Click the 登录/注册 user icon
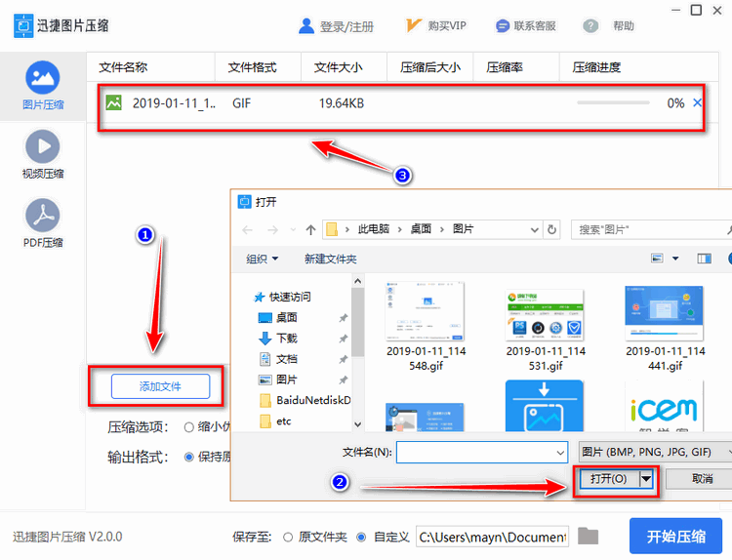This screenshot has width=732, height=560. 306,26
